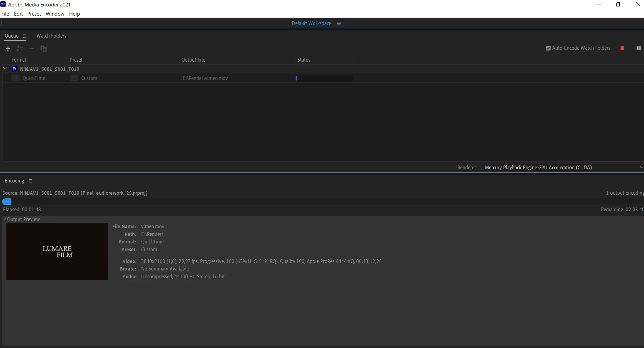Select the NINJAV1_S001_S001_T010 source name

coord(49,69)
